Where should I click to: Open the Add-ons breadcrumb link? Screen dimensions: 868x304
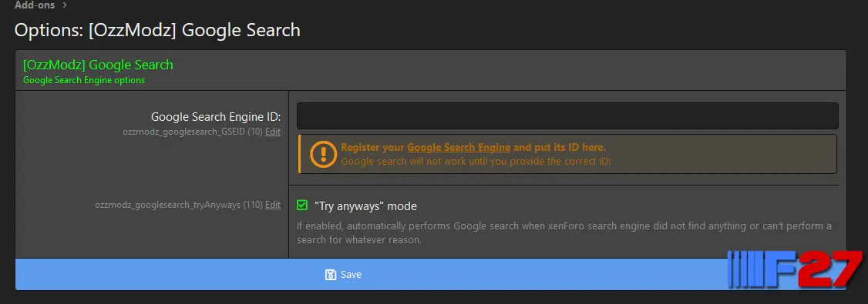pyautogui.click(x=35, y=5)
